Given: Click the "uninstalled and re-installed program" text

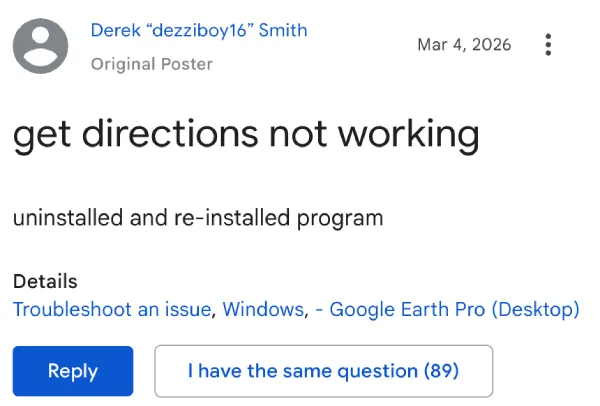Looking at the screenshot, I should [198, 217].
